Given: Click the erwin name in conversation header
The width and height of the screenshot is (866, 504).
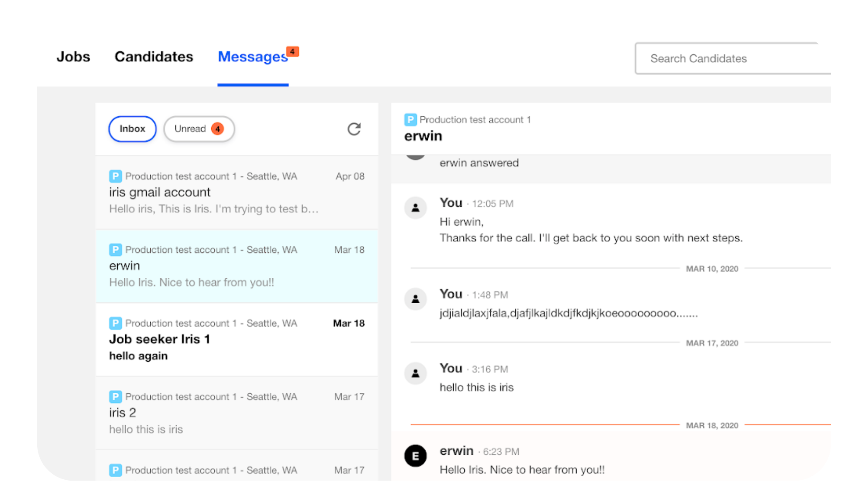Looking at the screenshot, I should 423,136.
